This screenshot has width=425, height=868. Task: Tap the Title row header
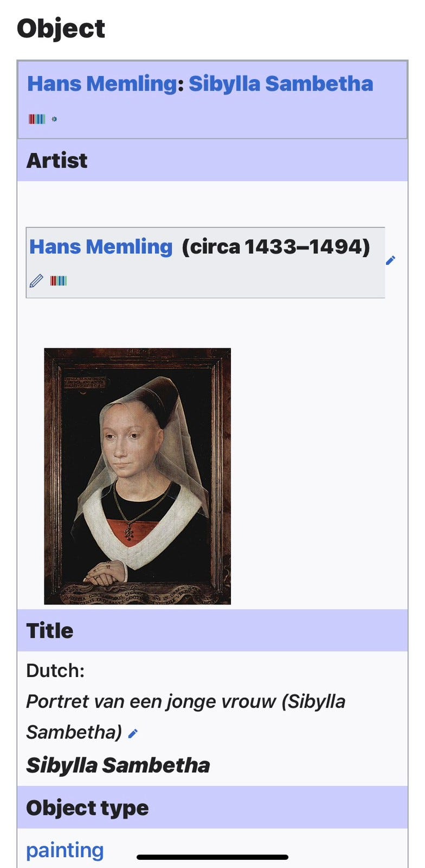[212, 630]
